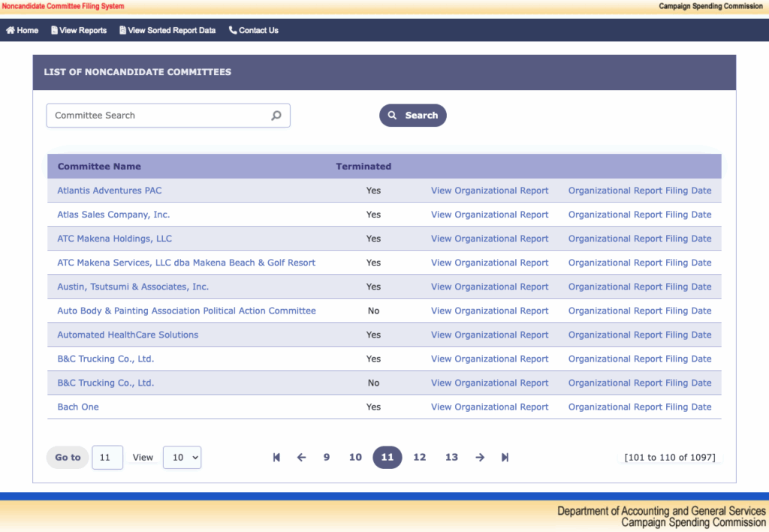
Task: Jump to last page arrow icon
Action: [x=505, y=458]
